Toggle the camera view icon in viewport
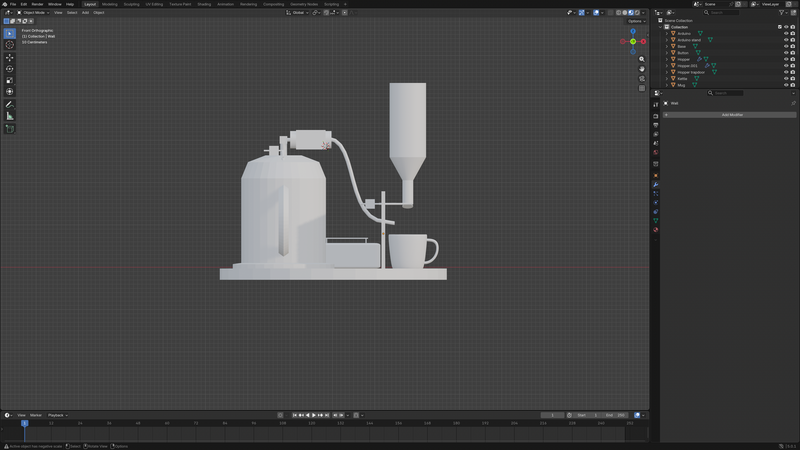 pyautogui.click(x=642, y=79)
